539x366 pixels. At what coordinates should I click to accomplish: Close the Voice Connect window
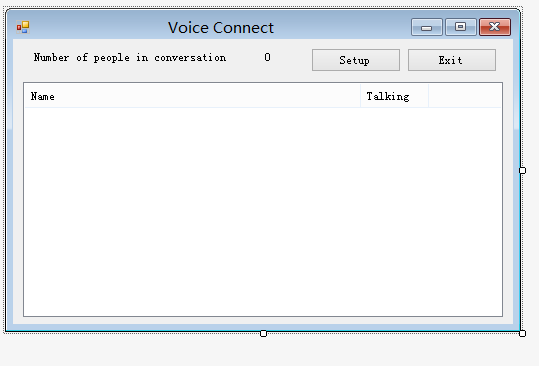[495, 27]
